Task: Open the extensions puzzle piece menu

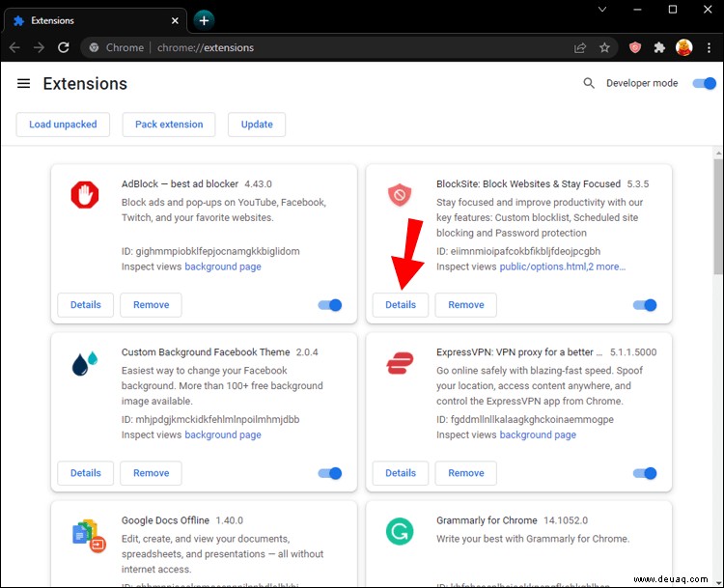Action: [x=659, y=47]
